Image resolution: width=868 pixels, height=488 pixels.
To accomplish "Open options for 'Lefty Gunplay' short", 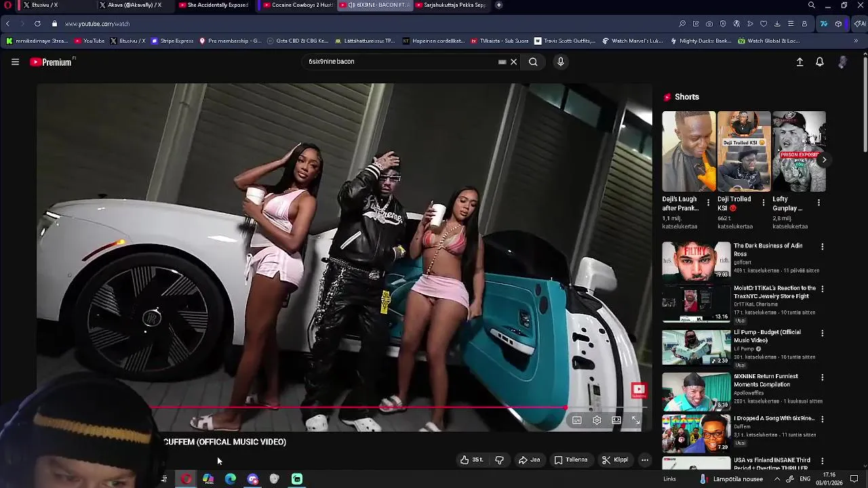I will [818, 203].
